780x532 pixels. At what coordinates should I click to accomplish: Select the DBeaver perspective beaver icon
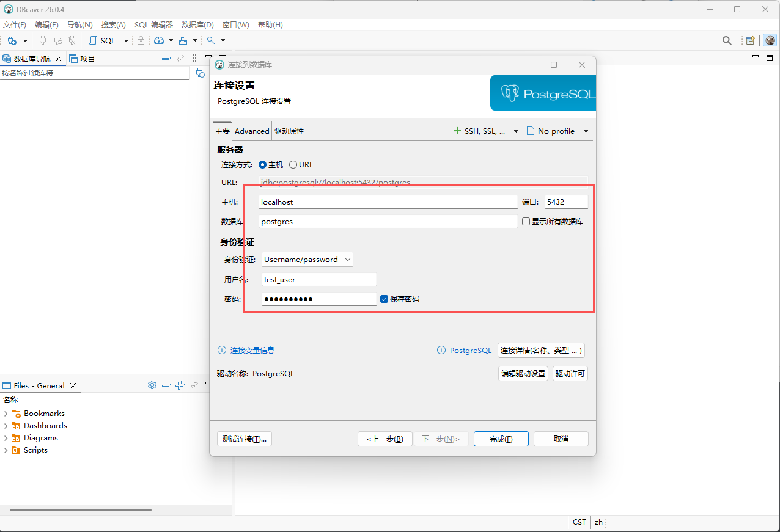coord(770,40)
